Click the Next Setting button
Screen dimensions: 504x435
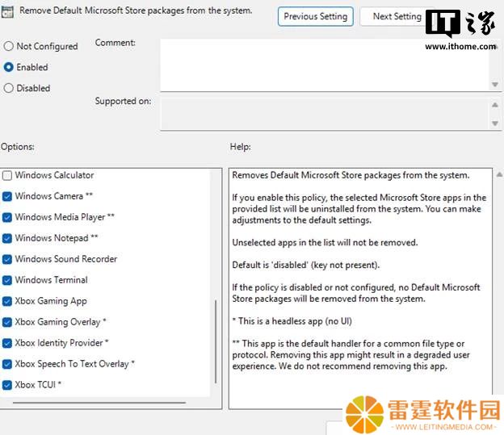coord(397,16)
